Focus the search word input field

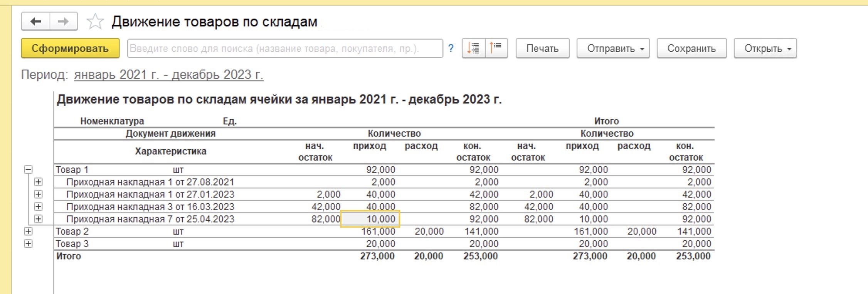285,48
